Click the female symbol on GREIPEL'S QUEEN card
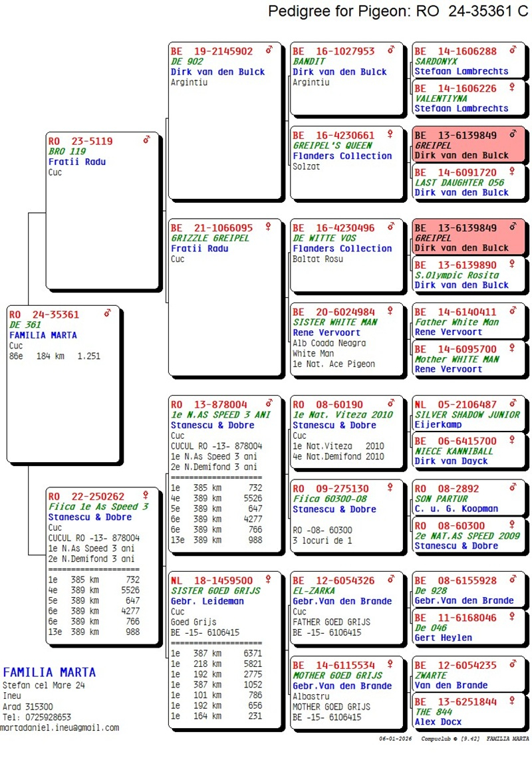Image resolution: width=532 pixels, height=764 pixels. point(391,134)
